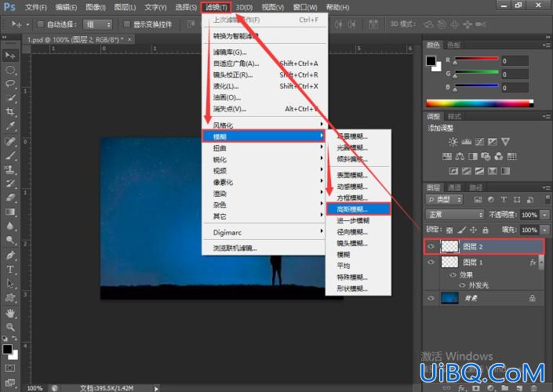The height and width of the screenshot is (392, 553).
Task: Click the color spectrum ramp bar
Action: pyautogui.click(x=479, y=103)
